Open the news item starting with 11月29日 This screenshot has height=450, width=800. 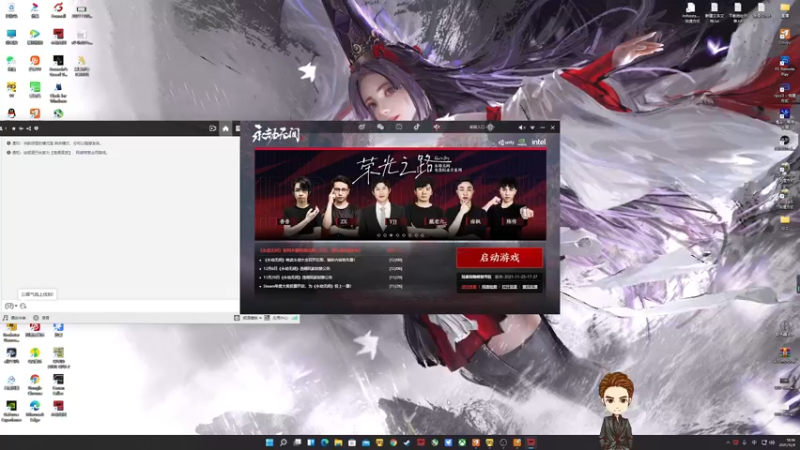[298, 278]
